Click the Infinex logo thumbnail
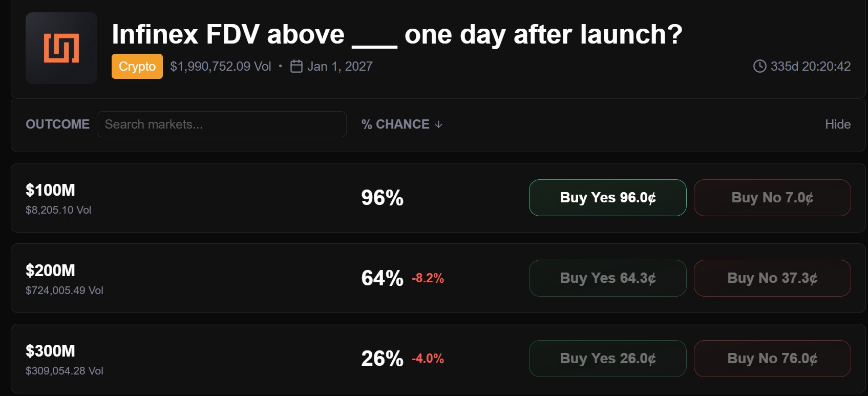868x396 pixels. 61,48
